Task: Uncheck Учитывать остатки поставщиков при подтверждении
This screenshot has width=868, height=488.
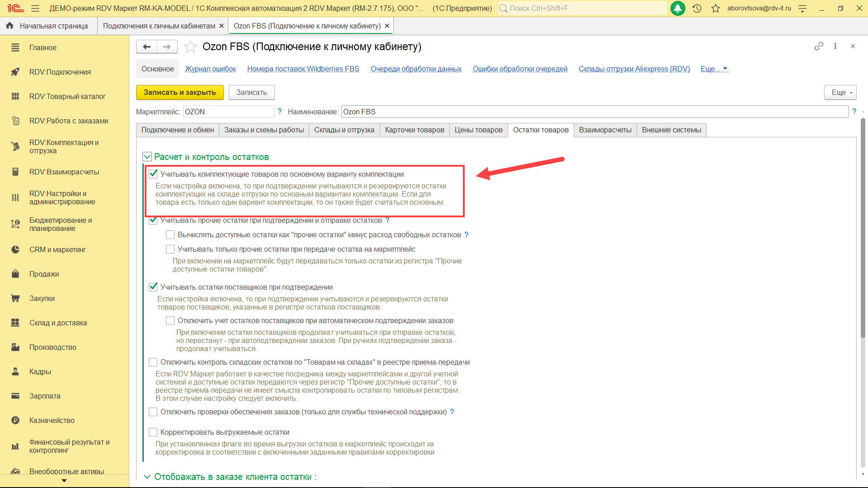Action: (153, 287)
